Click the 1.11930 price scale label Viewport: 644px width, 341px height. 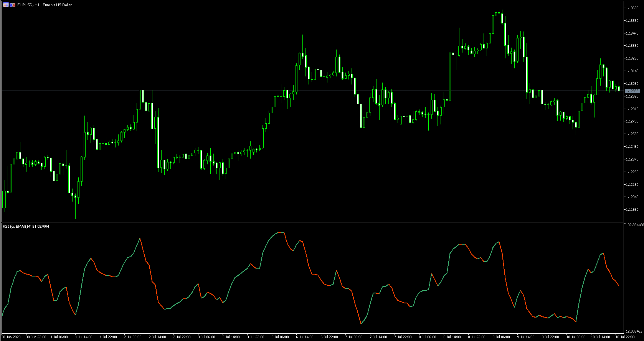632,210
